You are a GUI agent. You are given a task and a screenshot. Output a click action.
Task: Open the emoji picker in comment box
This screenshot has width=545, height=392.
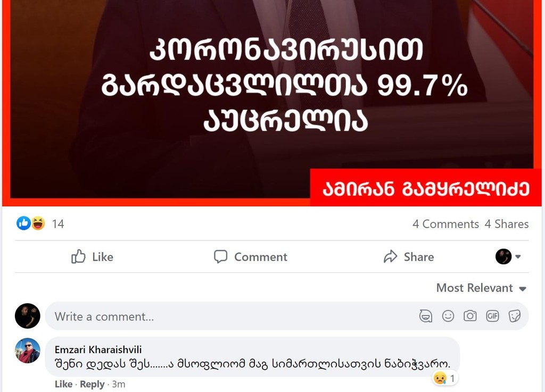(448, 316)
